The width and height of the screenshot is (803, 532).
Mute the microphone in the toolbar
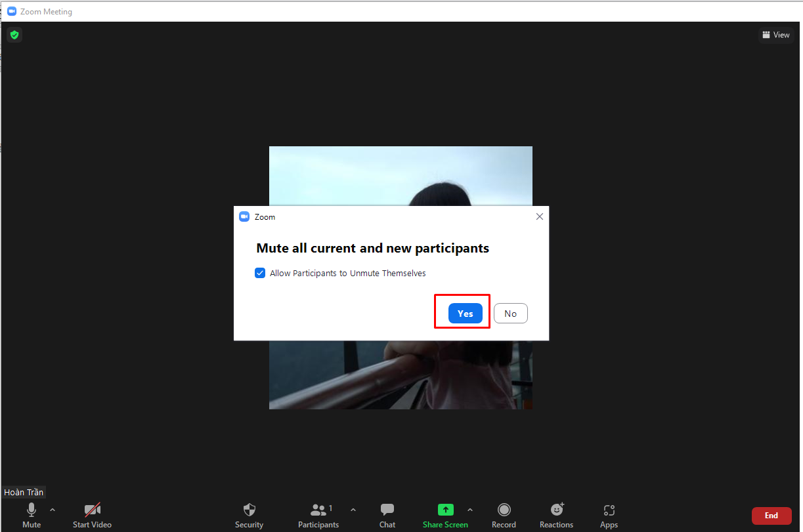coord(32,515)
